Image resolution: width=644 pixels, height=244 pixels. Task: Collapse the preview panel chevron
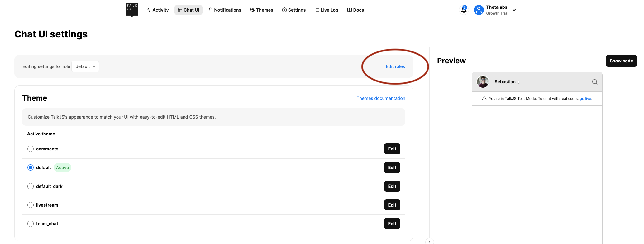click(429, 242)
